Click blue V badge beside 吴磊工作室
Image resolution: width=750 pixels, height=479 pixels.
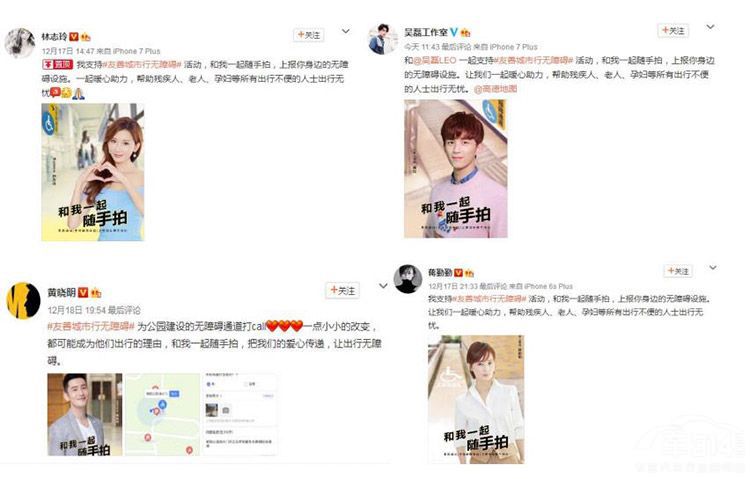click(454, 32)
